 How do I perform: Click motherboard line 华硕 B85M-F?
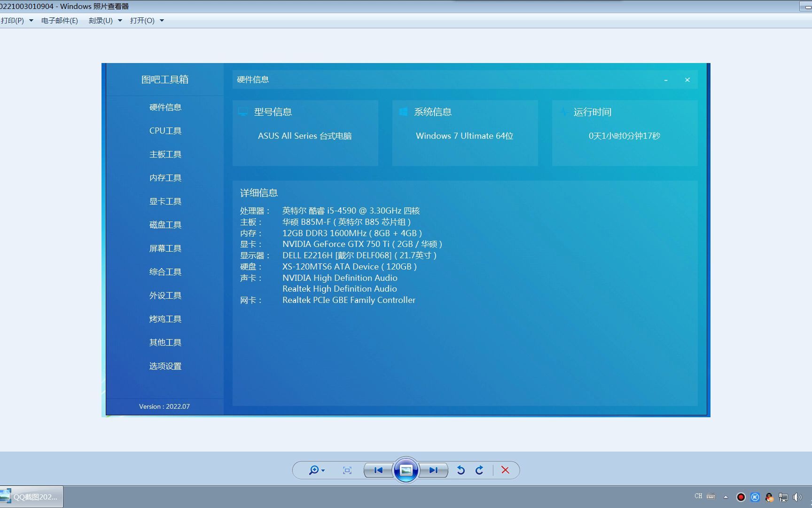pos(346,222)
